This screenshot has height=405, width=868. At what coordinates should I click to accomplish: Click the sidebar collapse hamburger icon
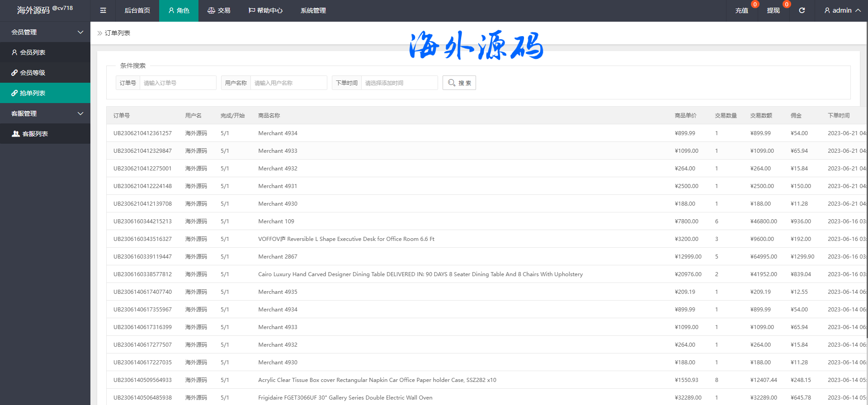tap(103, 10)
